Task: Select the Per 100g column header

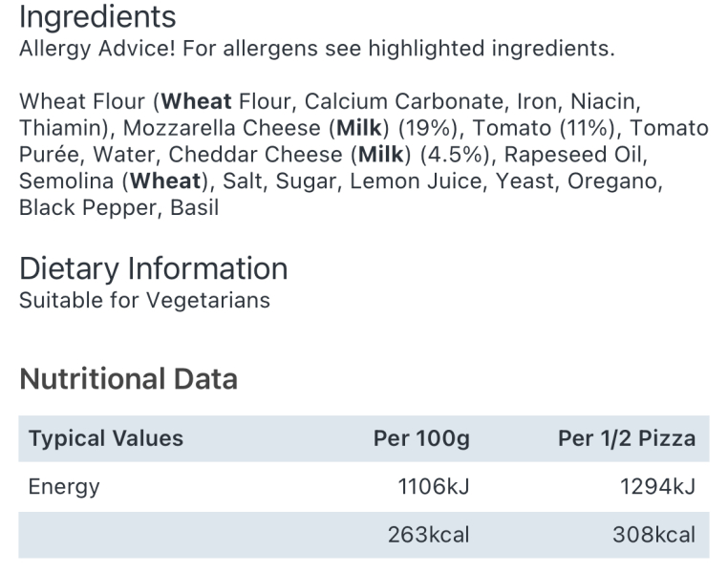Action: 420,439
